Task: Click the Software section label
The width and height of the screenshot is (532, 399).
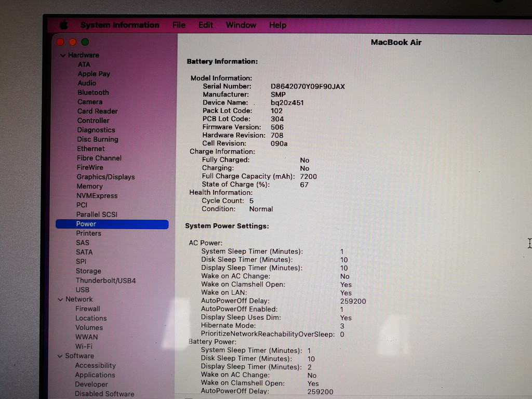Action: [79, 356]
